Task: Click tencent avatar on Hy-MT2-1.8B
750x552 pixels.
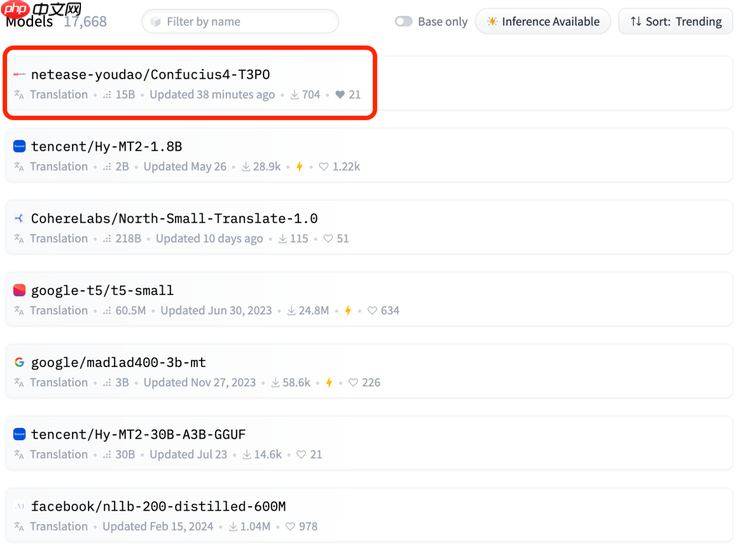Action: [19, 146]
